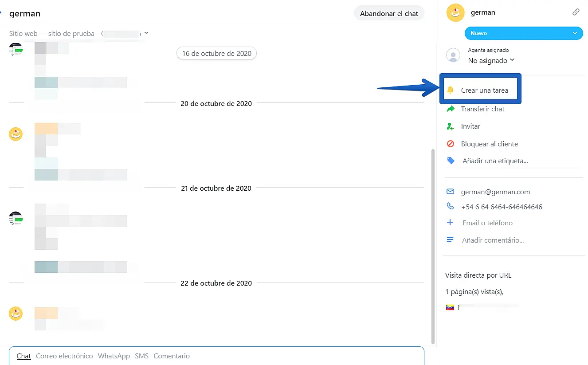The height and width of the screenshot is (365, 588).
Task: Click the green Transferir chat arrow icon
Action: [x=451, y=109]
